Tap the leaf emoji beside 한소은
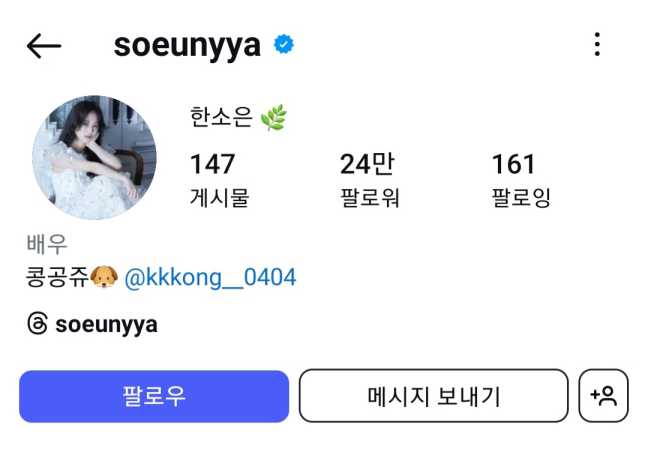This screenshot has height=455, width=648. (274, 117)
